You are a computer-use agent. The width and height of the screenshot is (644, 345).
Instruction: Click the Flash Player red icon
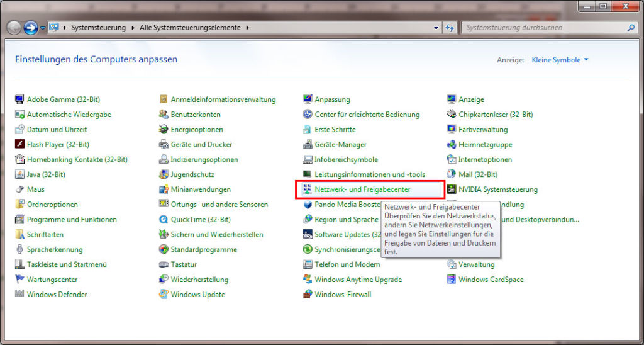click(19, 144)
